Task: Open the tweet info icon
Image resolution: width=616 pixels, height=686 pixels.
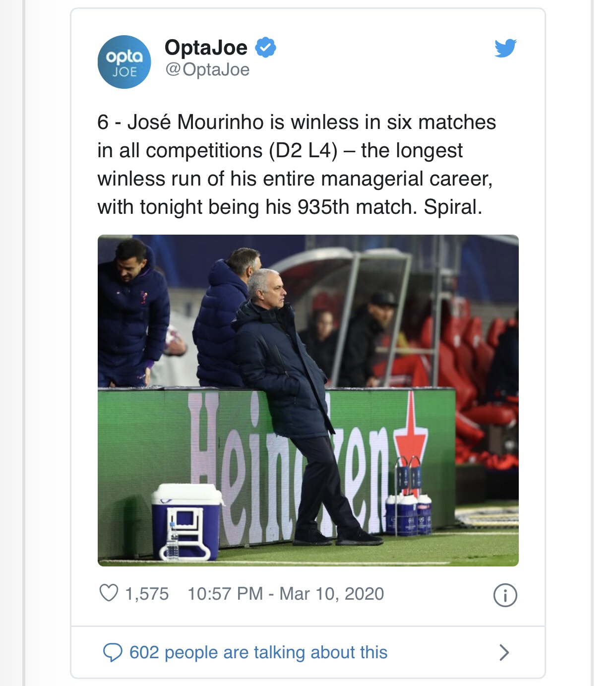Action: [x=505, y=595]
